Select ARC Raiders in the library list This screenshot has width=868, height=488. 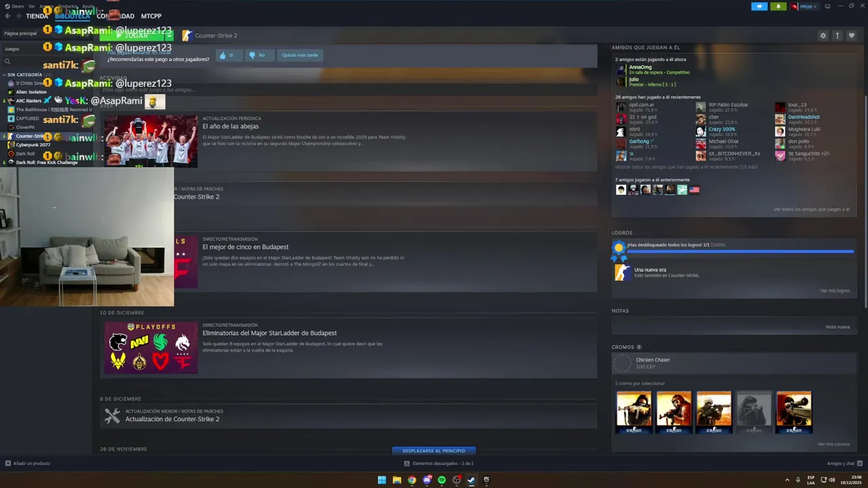coord(29,101)
